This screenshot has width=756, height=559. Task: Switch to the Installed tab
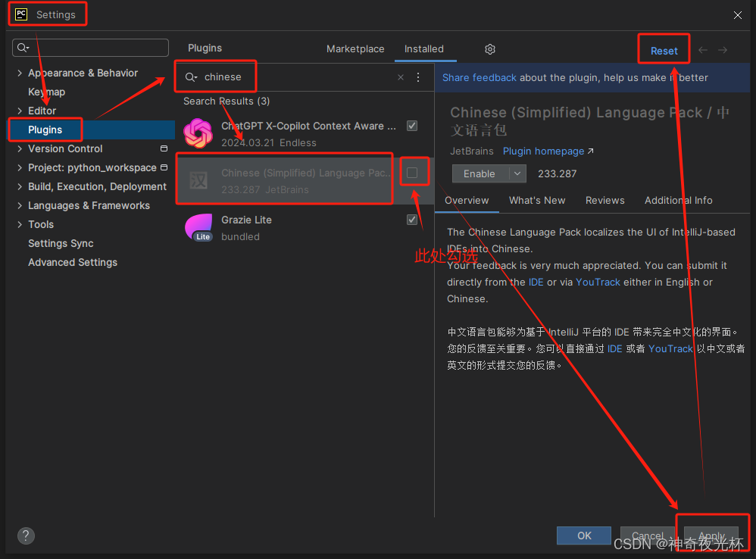coord(423,48)
